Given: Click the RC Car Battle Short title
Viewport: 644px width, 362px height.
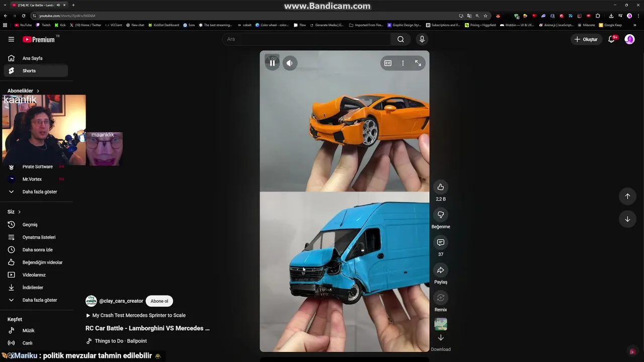Looking at the screenshot, I should 147,328.
